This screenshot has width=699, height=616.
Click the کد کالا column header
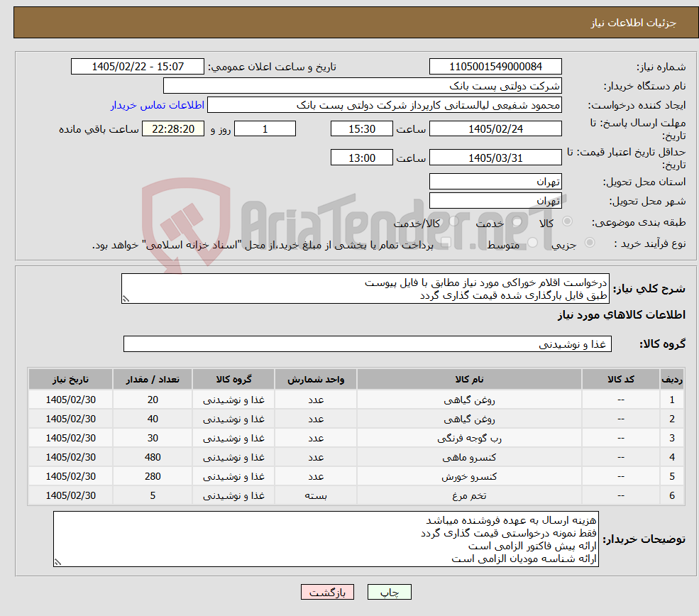pyautogui.click(x=620, y=379)
